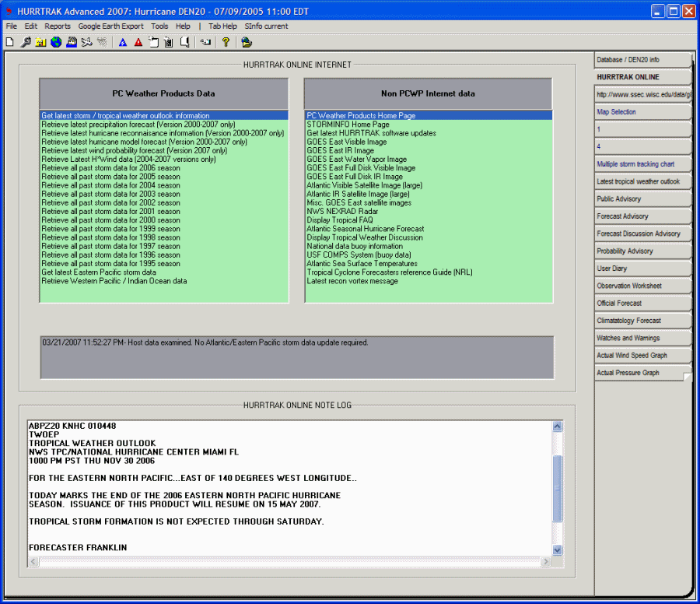Open the Reports menu
This screenshot has height=604, width=700.
pos(58,26)
